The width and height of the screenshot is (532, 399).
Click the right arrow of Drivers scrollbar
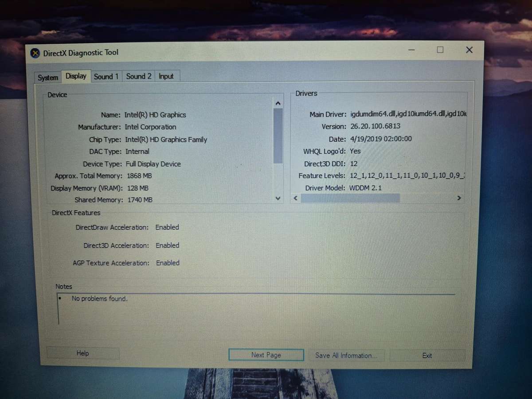point(459,198)
